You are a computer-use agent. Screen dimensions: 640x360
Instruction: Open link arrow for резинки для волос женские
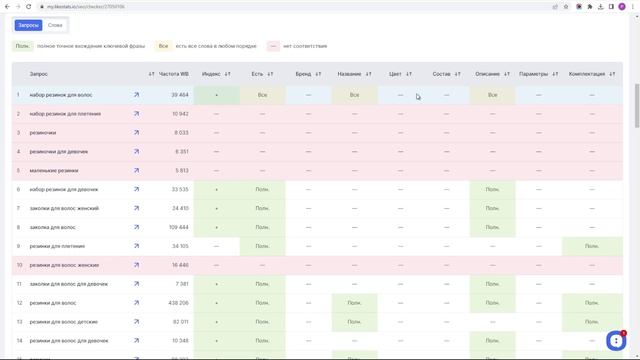pyautogui.click(x=136, y=265)
